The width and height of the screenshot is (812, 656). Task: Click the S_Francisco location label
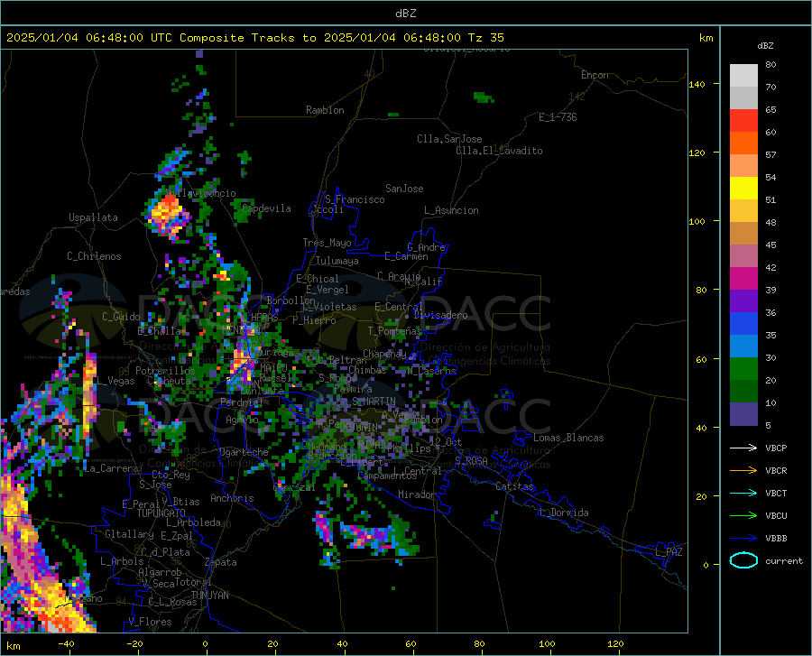pos(355,199)
